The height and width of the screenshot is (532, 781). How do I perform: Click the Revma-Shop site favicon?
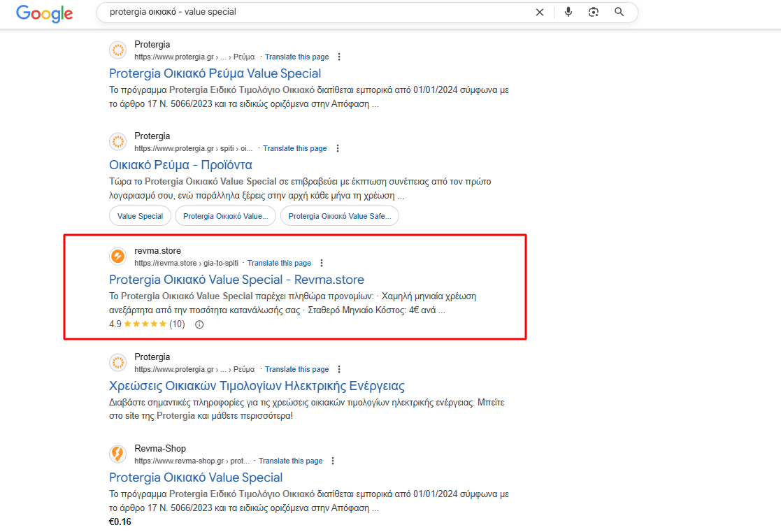pos(118,454)
